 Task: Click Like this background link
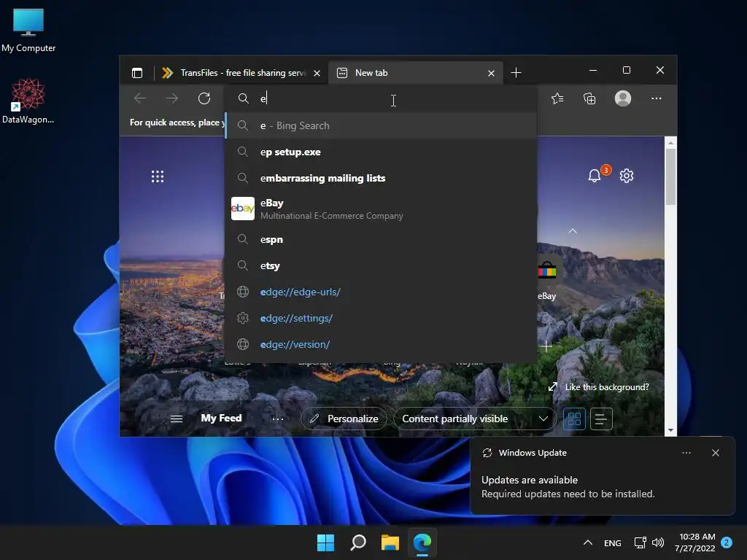click(x=599, y=387)
